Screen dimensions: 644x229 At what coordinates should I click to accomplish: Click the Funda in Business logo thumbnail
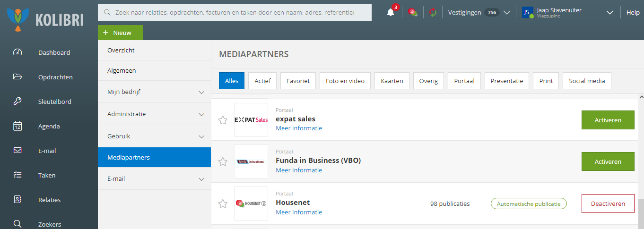point(251,161)
